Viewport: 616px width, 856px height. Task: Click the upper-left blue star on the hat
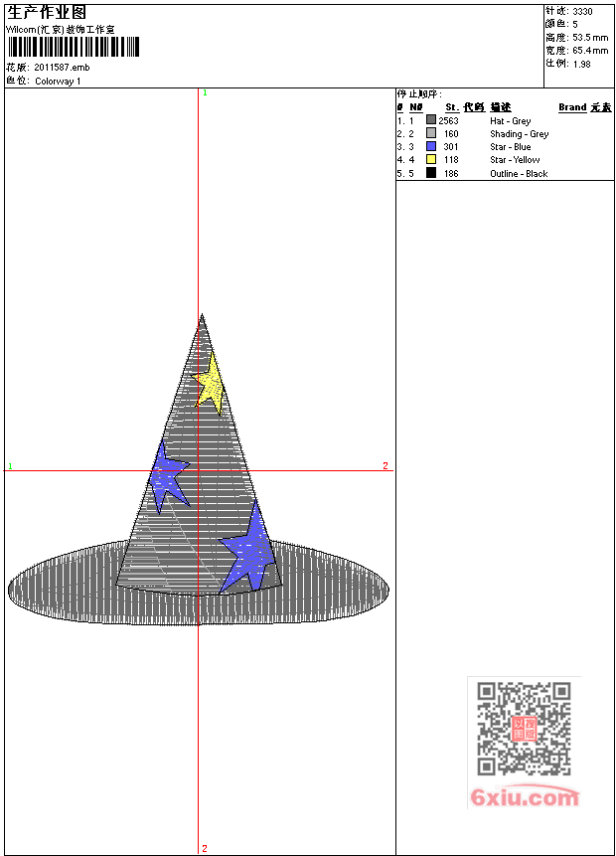pyautogui.click(x=166, y=476)
